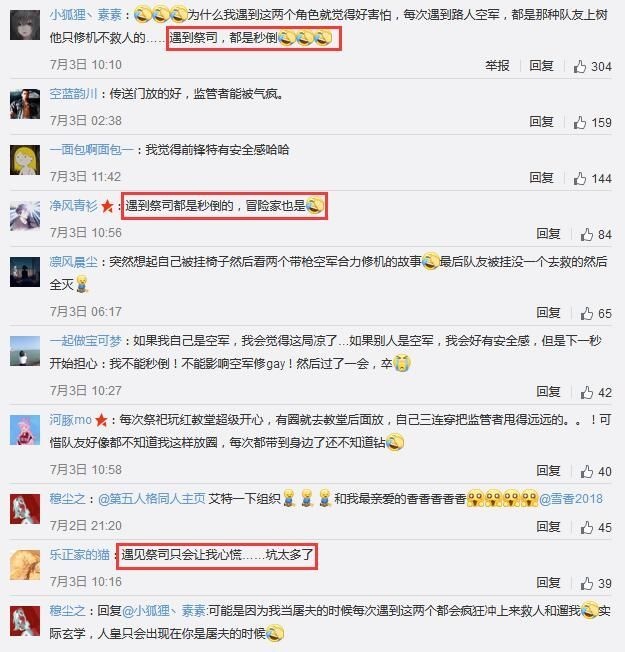The width and height of the screenshot is (625, 652).
Task: Reply to the 7月2日 21:20 comment
Action: tap(548, 526)
